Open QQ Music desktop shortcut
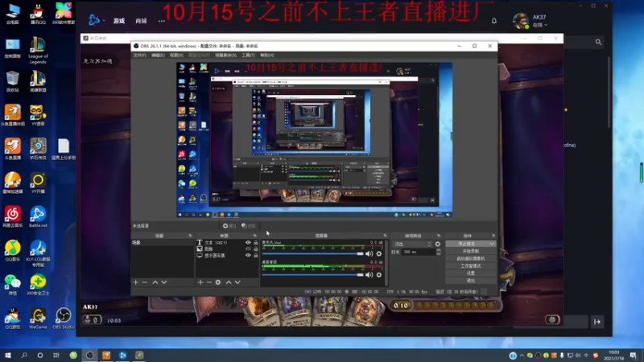 (x=13, y=250)
